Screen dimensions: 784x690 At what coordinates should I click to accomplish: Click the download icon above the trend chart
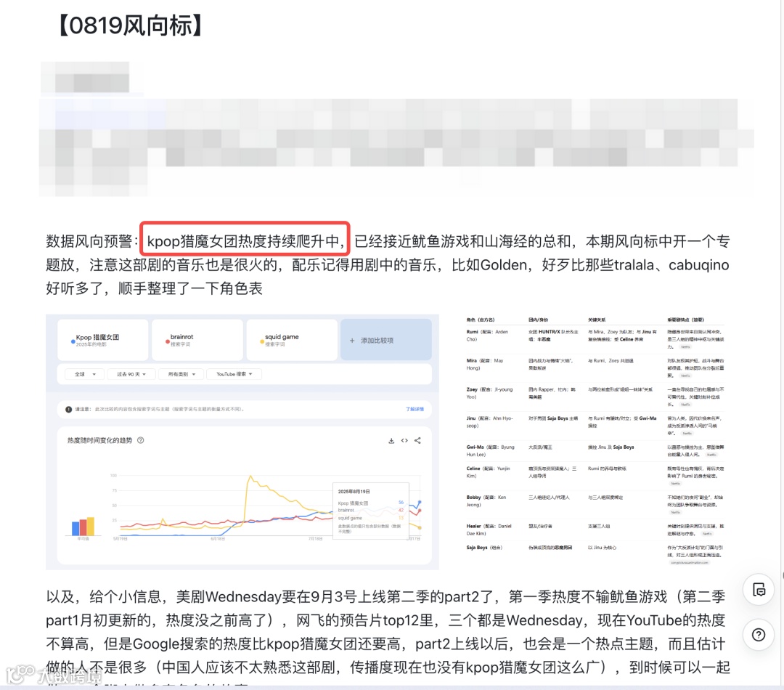click(x=391, y=441)
